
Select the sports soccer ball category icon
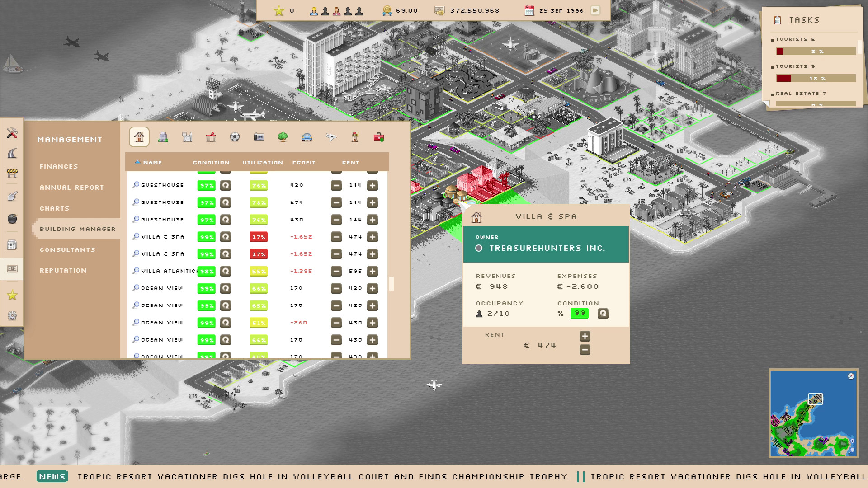pos(235,137)
